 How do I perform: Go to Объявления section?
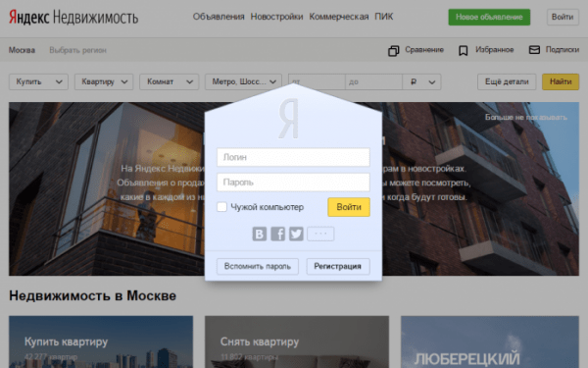tap(219, 17)
